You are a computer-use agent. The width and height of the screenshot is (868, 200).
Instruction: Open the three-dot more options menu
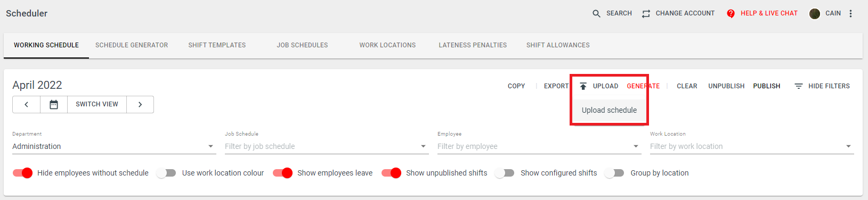850,13
